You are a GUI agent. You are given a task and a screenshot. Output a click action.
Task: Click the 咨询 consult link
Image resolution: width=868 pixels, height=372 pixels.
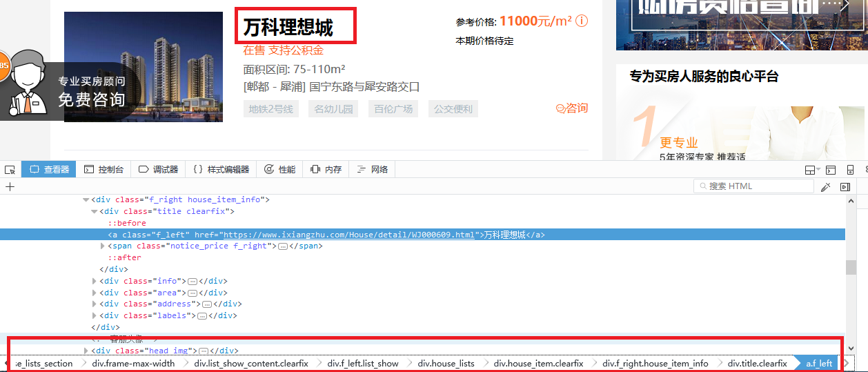pyautogui.click(x=572, y=108)
